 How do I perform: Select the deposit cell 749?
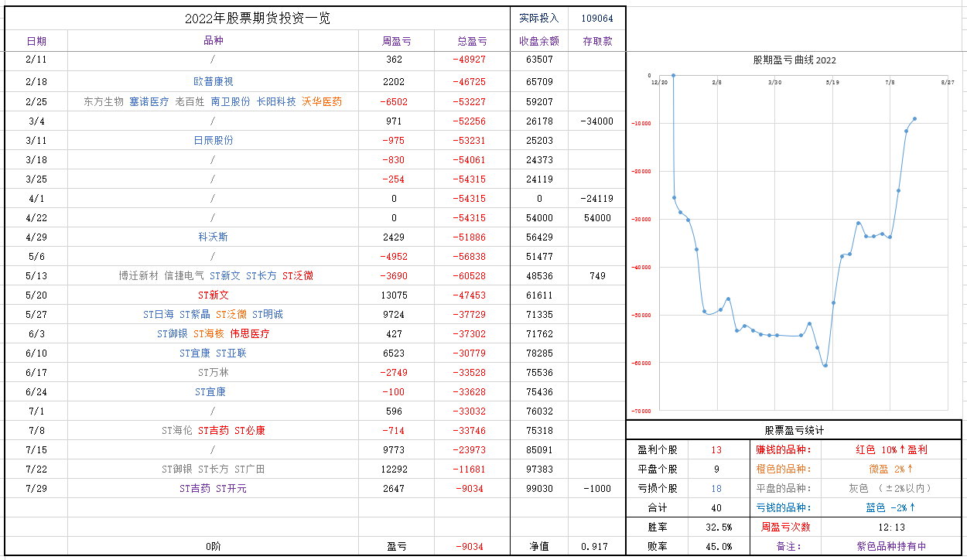pos(597,275)
